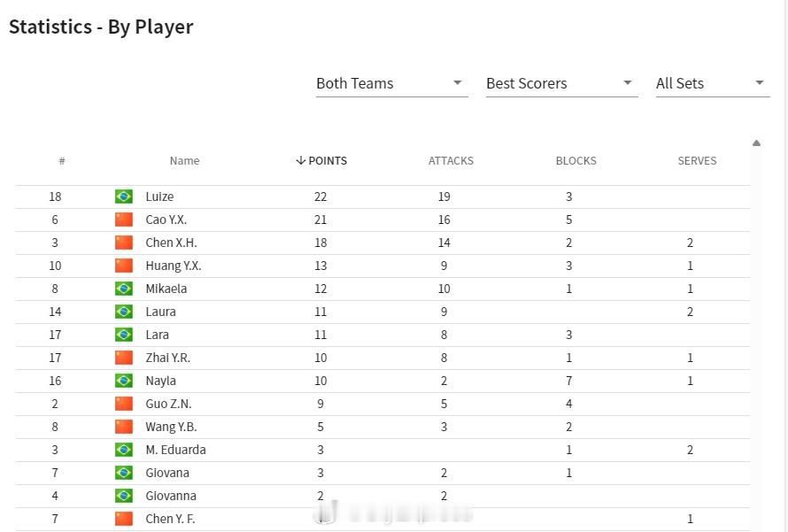Click the China flag beside Guo Z.N.

pos(124,404)
